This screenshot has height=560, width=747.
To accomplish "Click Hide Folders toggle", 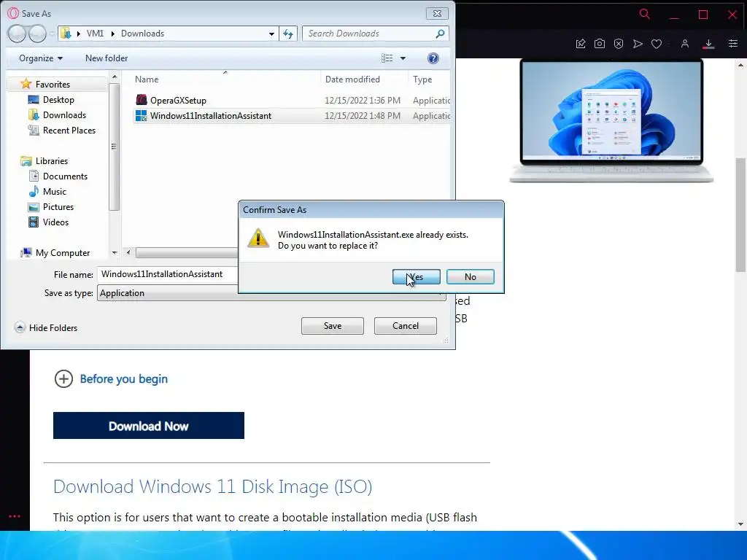I will tap(46, 327).
